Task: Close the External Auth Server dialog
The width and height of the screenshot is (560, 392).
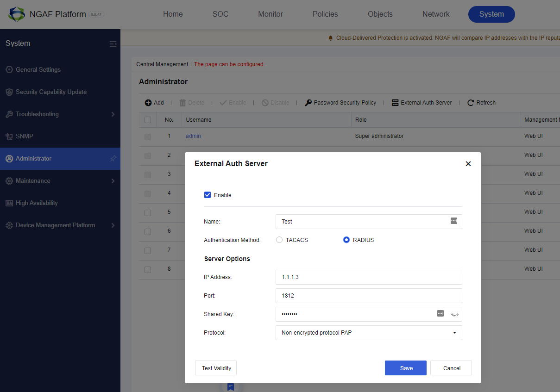Action: (x=468, y=164)
